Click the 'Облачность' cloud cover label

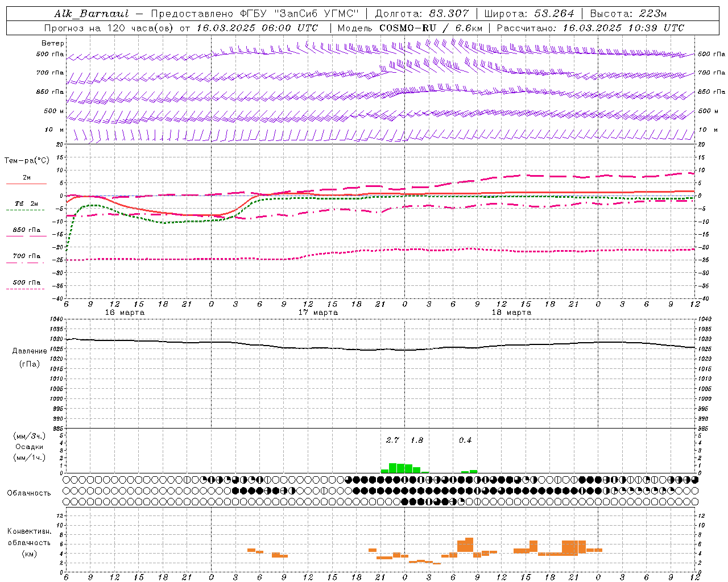click(29, 493)
